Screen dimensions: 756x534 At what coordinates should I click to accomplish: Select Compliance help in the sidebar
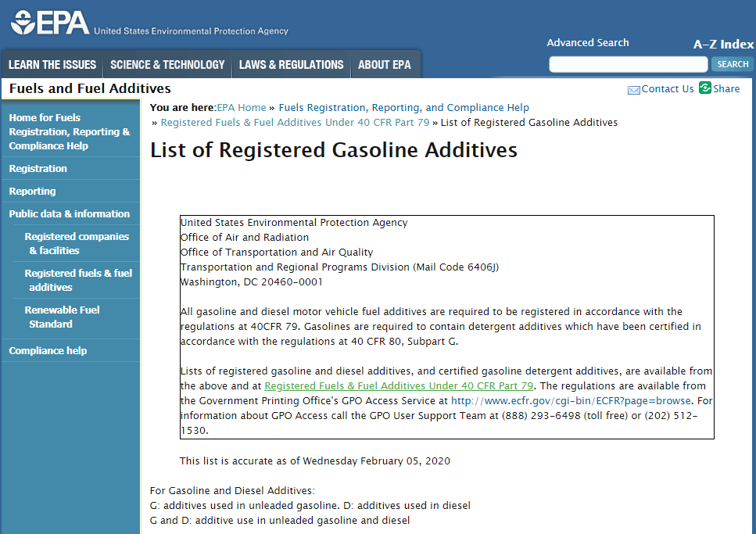point(48,351)
